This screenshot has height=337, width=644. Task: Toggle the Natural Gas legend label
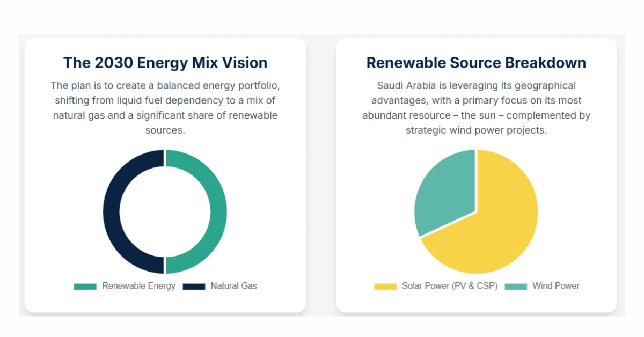(233, 286)
